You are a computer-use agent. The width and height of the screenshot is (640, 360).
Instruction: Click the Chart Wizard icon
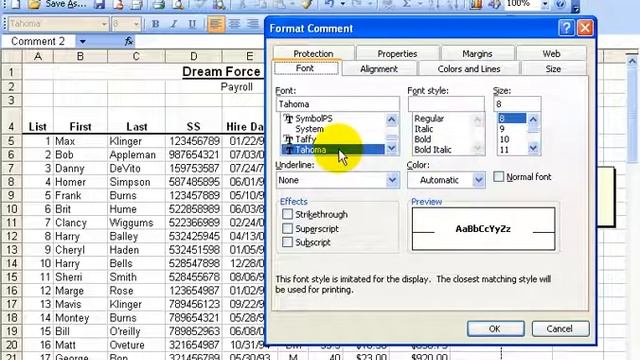(476, 4)
